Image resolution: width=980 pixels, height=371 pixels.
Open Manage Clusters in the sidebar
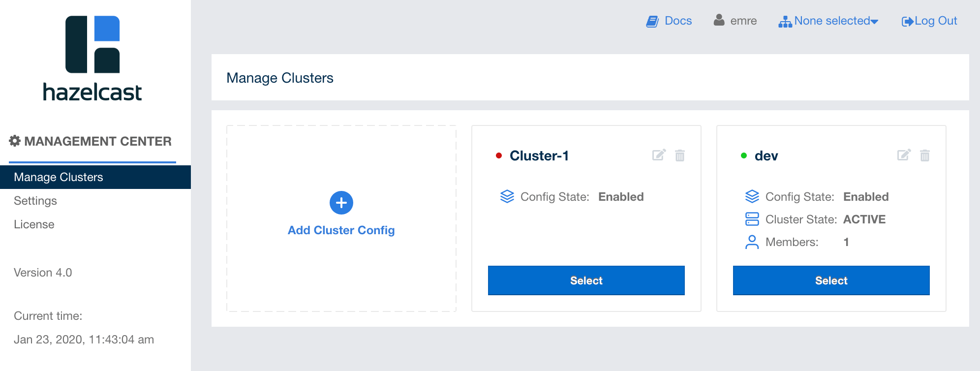59,177
